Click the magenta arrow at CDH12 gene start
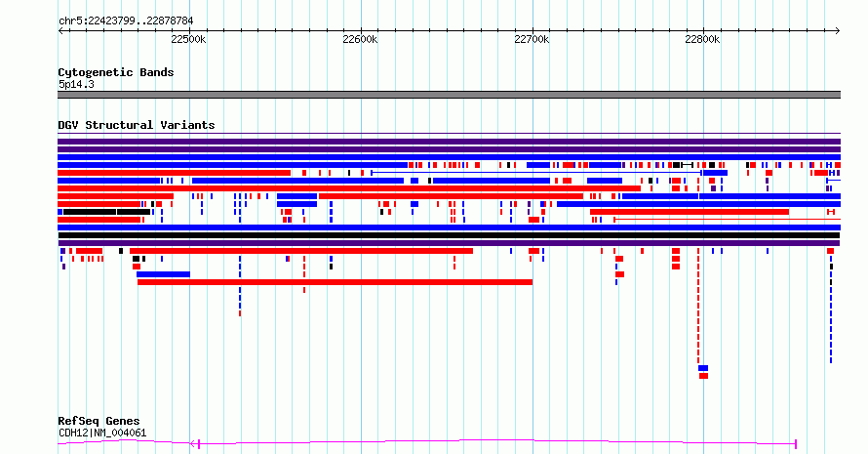868x454 pixels. click(x=194, y=443)
